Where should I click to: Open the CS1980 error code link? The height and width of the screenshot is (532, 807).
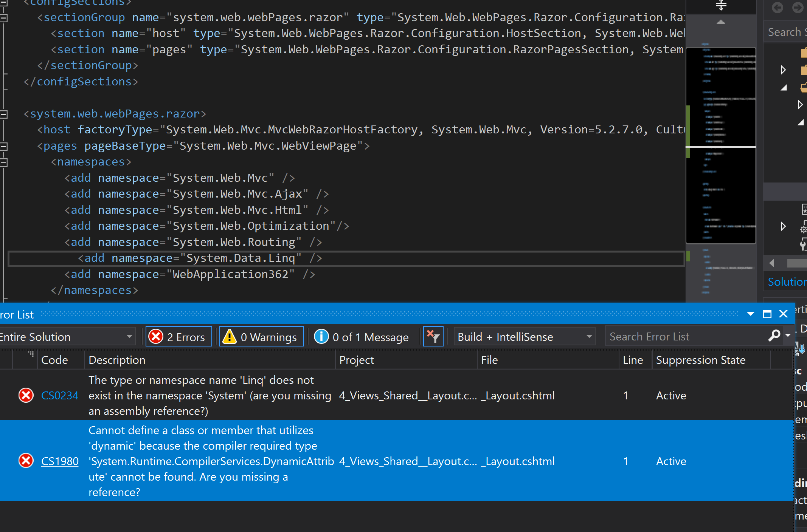pos(60,461)
